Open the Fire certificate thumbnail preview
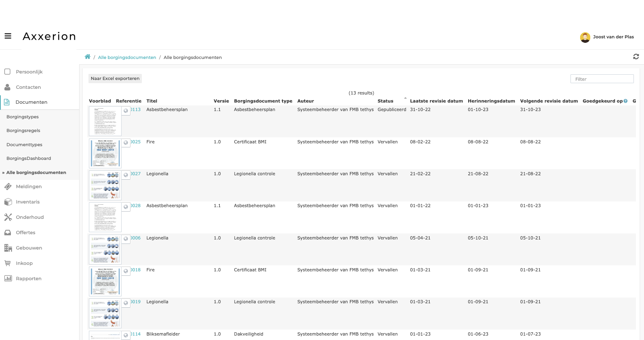Viewport: 644px width, 340px height. pyautogui.click(x=105, y=153)
